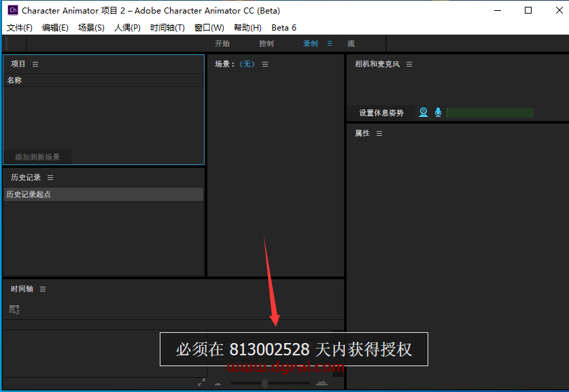Open the 历史记录 panel menu icon
The image size is (569, 392).
(50, 178)
